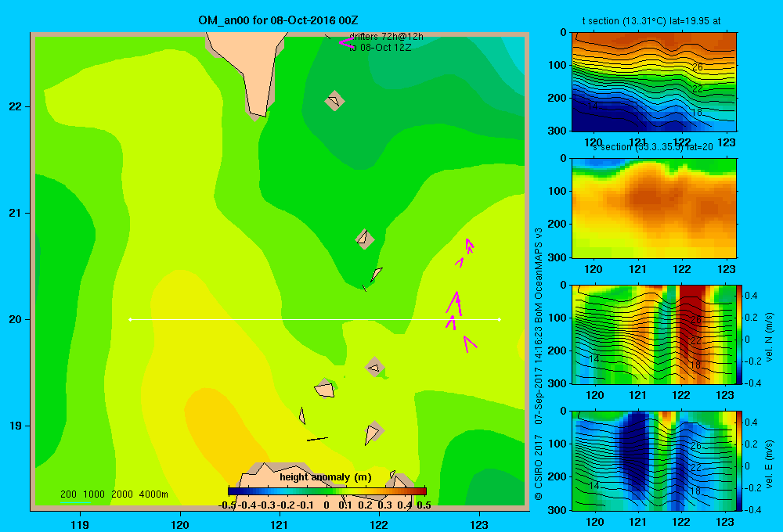This screenshot has height=532, width=783.
Task: Click the height anomaly color bar
Action: [x=327, y=491]
